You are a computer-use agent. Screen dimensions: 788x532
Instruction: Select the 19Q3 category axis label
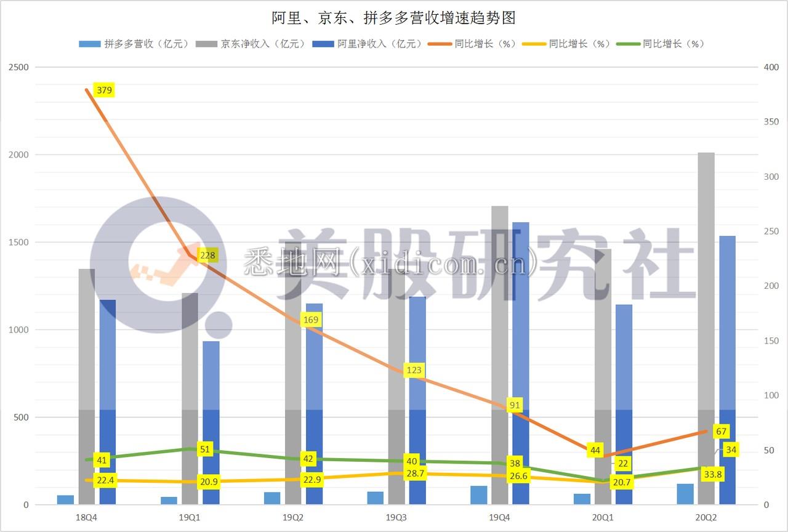[395, 518]
